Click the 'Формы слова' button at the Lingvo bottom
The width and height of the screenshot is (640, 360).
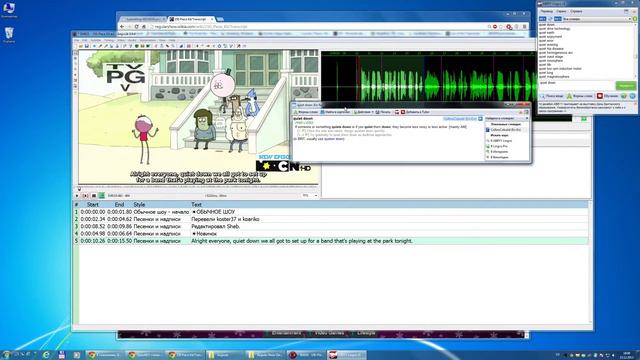[580, 96]
